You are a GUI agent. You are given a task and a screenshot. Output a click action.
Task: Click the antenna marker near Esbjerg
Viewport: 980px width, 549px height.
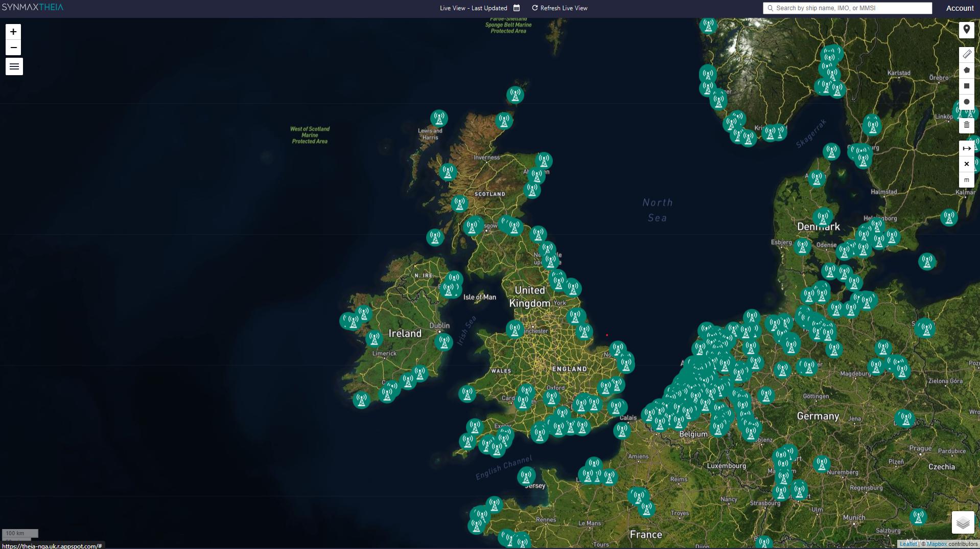[802, 247]
